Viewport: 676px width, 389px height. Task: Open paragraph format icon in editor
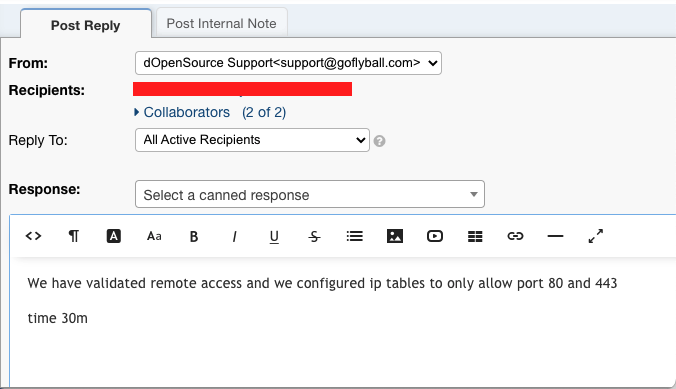pyautogui.click(x=74, y=236)
